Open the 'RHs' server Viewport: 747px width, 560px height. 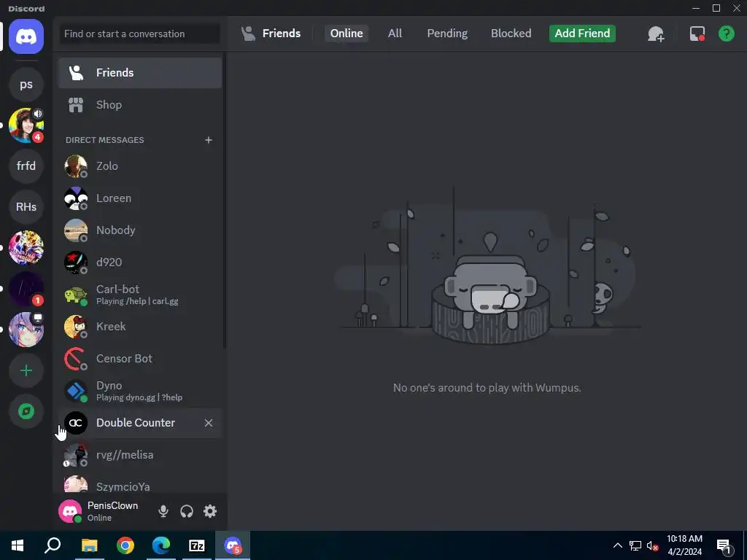[x=26, y=206]
